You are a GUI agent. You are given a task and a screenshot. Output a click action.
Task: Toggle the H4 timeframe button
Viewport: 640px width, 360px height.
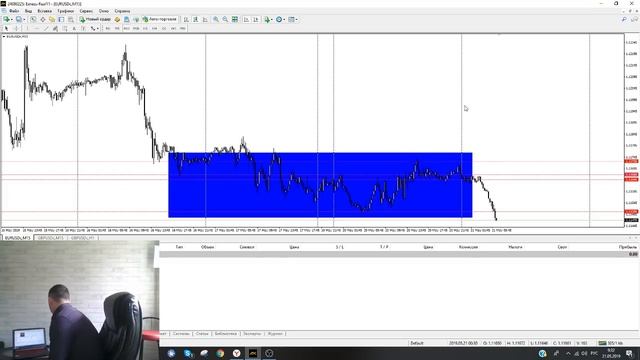pyautogui.click(x=155, y=29)
